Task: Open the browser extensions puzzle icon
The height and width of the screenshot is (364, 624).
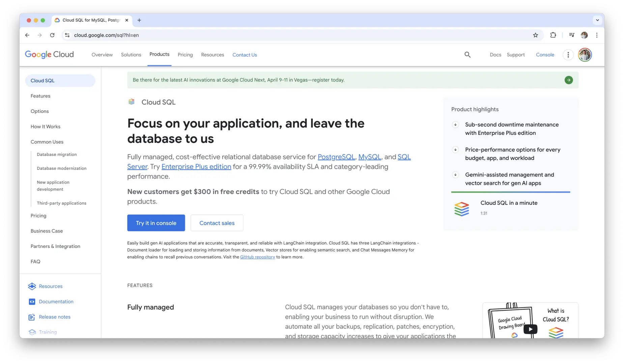Action: 553,35
